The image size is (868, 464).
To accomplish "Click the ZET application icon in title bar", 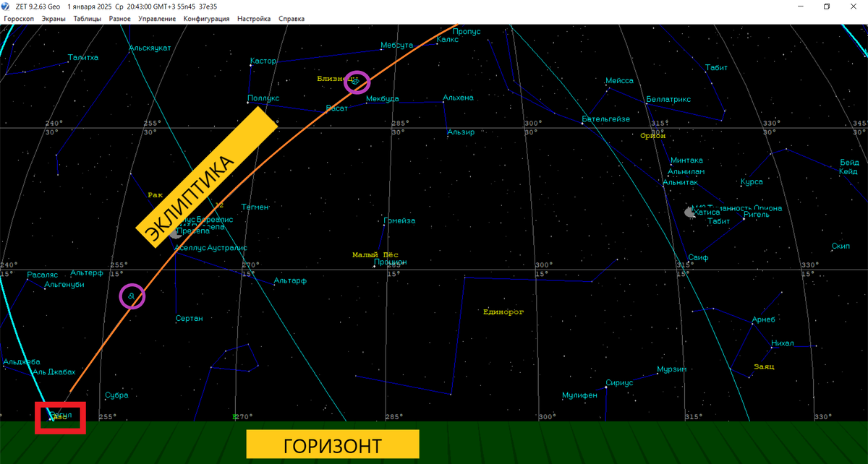I will [x=7, y=7].
